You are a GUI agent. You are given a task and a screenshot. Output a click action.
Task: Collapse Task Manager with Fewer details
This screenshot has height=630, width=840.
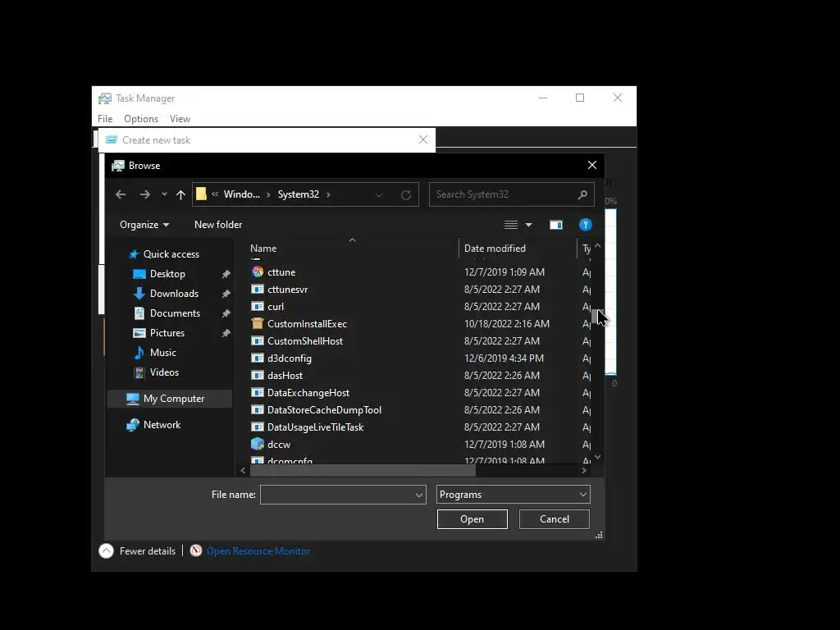coord(138,550)
